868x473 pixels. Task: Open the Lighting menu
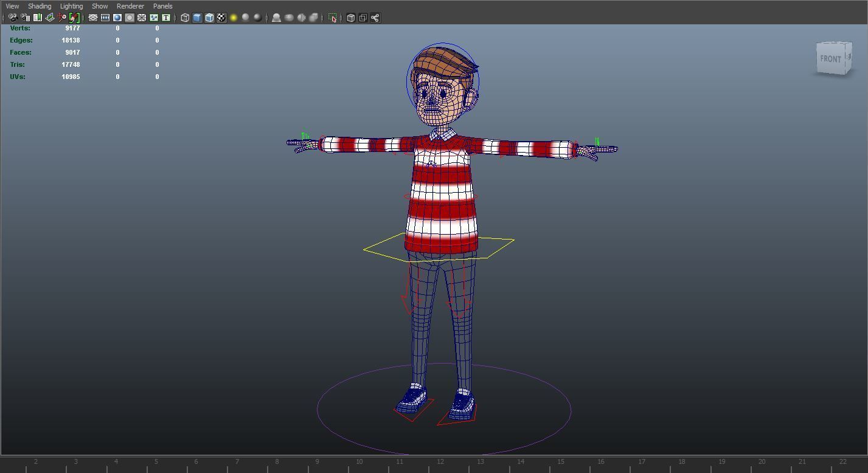pos(71,6)
